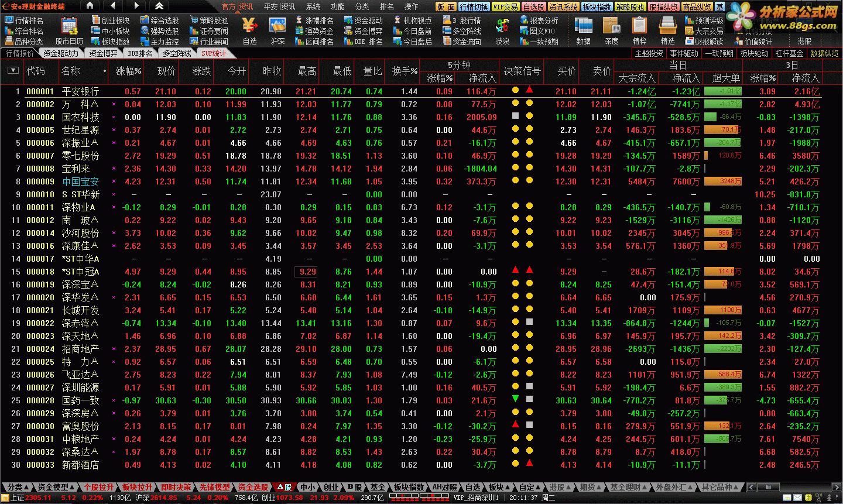Viewport: 843px width, 504px height.
Task: Open 财报解读 toolbar item
Action: tap(704, 42)
